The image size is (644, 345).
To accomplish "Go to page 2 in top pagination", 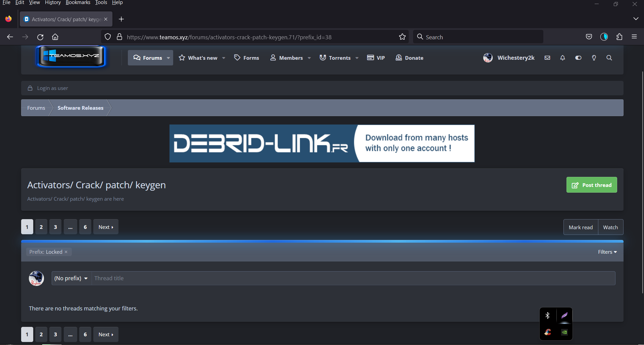I will click(x=41, y=227).
